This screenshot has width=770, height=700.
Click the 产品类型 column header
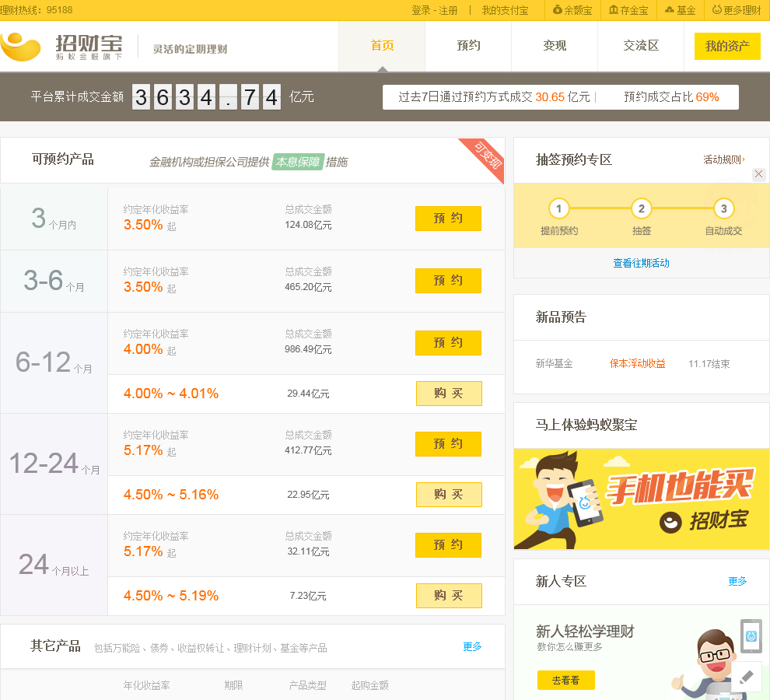pyautogui.click(x=307, y=685)
